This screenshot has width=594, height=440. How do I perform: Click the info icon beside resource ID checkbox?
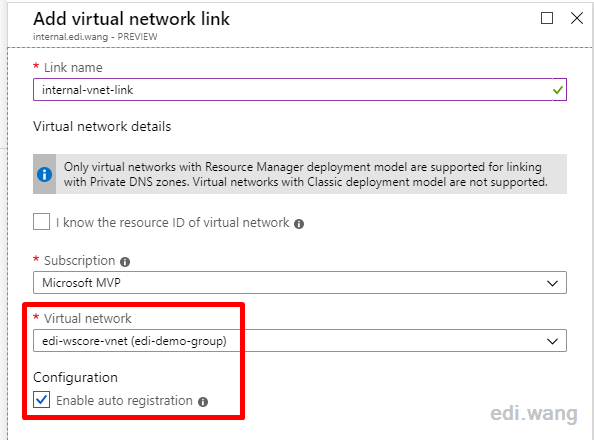[299, 224]
